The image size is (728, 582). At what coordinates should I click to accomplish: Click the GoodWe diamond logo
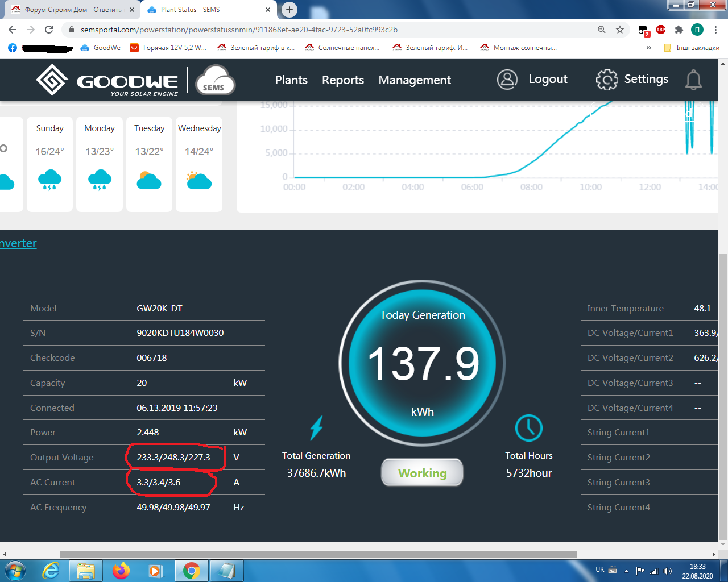[52, 80]
